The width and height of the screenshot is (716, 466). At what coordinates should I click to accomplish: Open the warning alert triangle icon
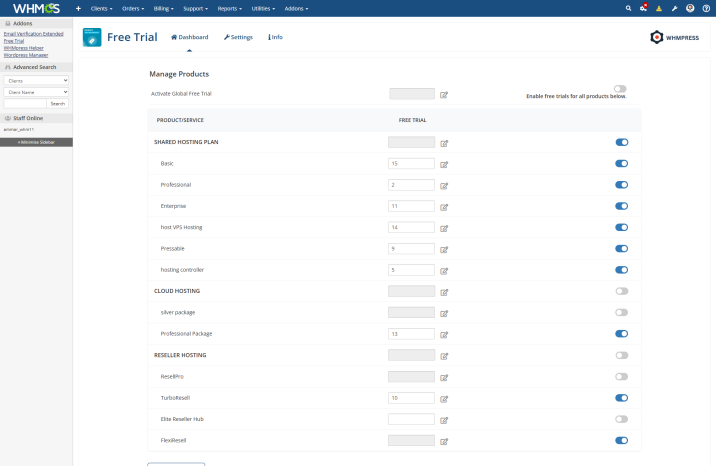pos(659,8)
